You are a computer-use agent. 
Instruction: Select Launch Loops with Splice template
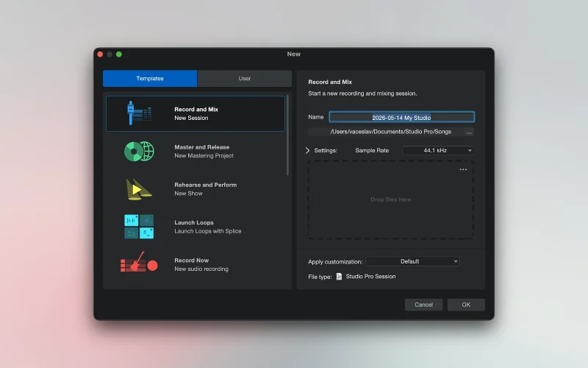[196, 227]
